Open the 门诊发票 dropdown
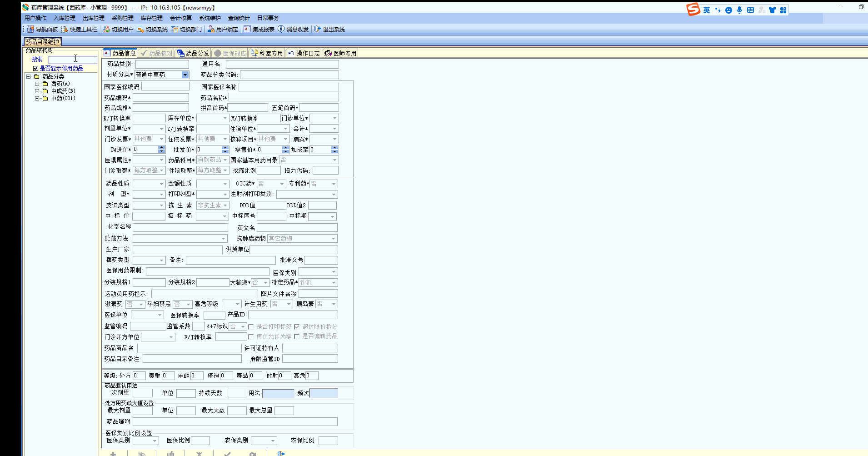This screenshot has width=868, height=456. pyautogui.click(x=161, y=139)
